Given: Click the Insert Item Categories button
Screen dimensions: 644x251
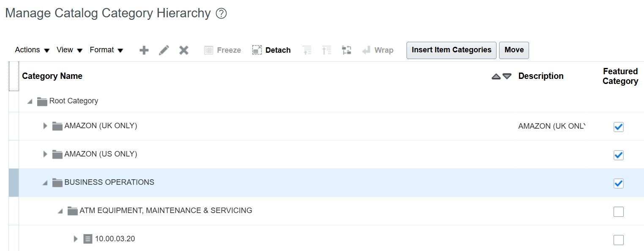Looking at the screenshot, I should tap(451, 50).
